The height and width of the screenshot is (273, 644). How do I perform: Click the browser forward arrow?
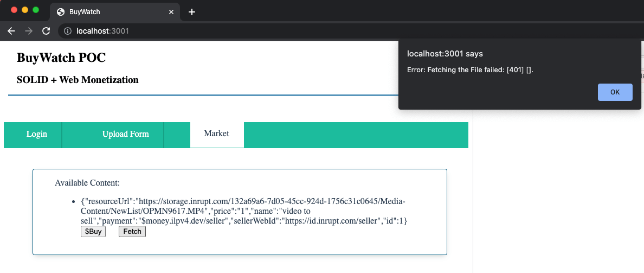click(x=29, y=31)
